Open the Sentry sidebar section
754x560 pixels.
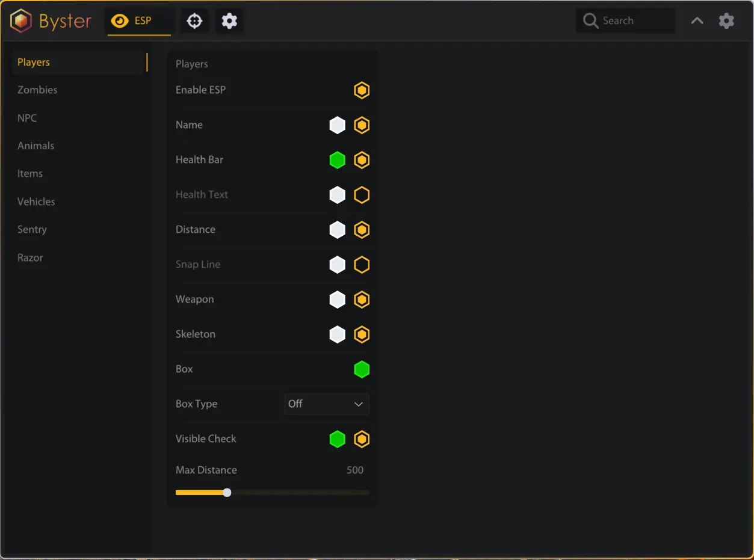click(x=32, y=230)
